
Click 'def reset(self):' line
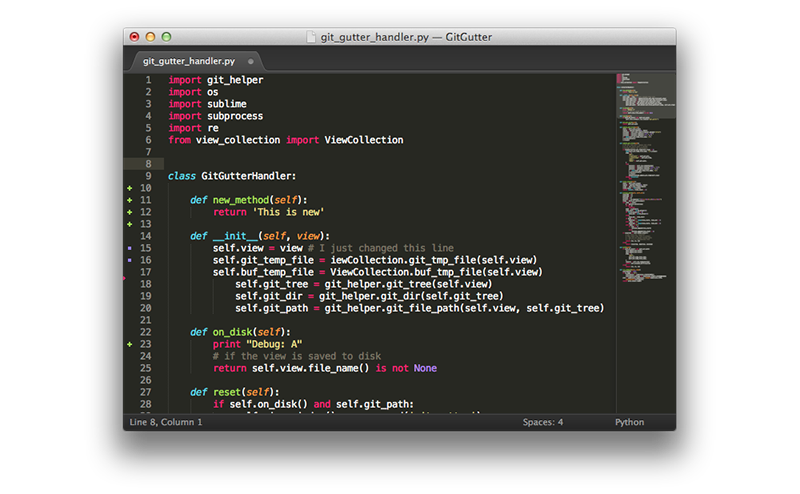pos(235,392)
